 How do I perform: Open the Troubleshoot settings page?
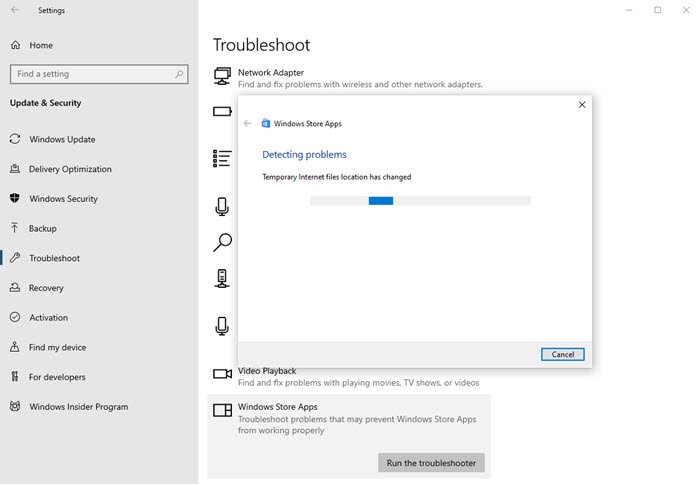click(54, 258)
